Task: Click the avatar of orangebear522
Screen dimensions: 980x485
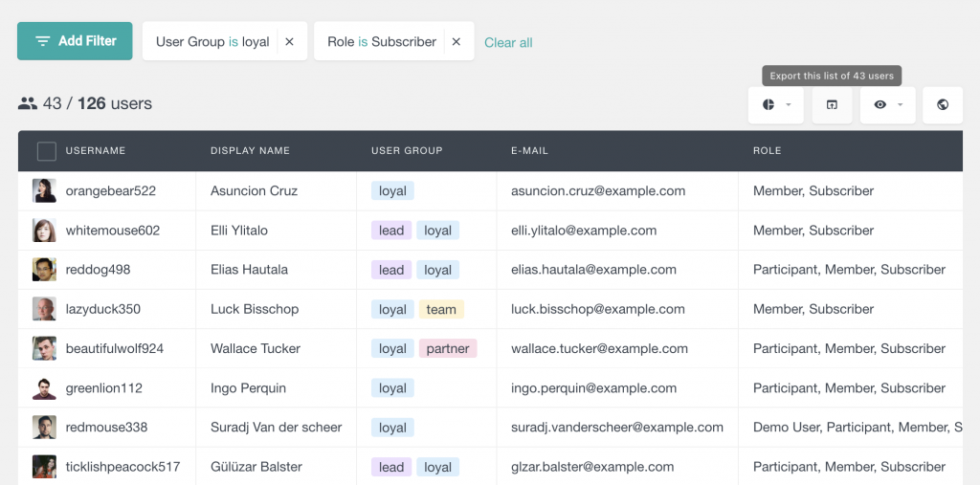Action: coord(44,190)
